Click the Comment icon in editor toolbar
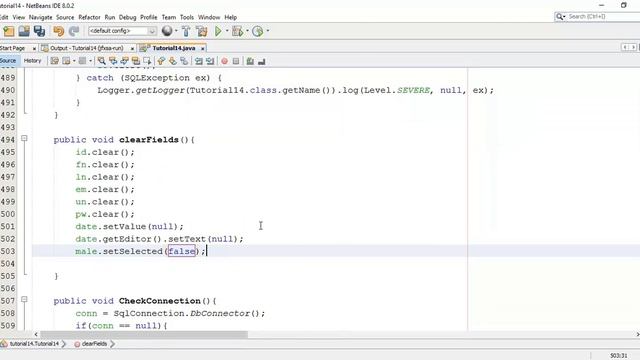This screenshot has height=360, width=640. (250, 61)
